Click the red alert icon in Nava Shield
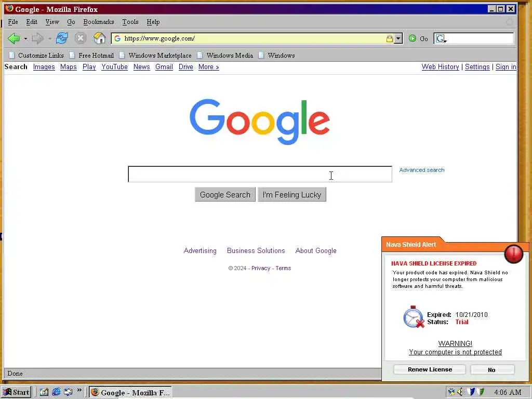 click(513, 254)
